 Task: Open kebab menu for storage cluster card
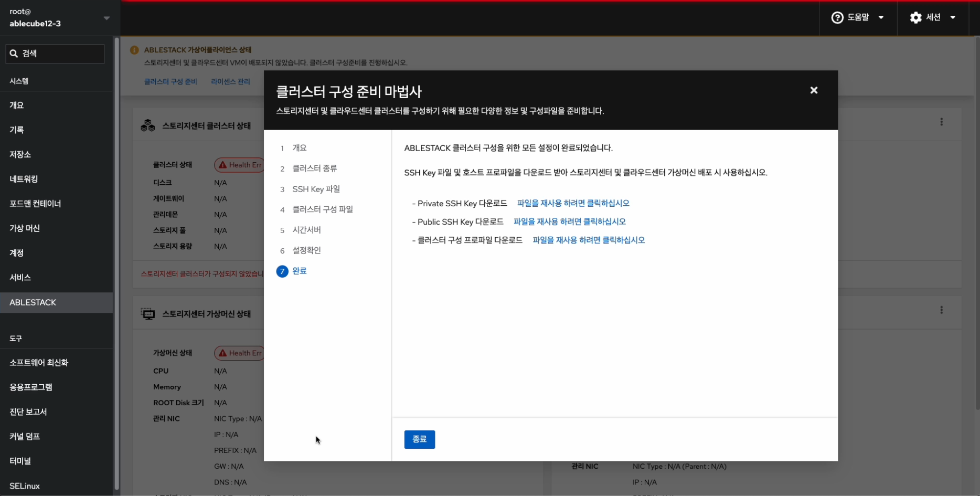[x=941, y=122]
